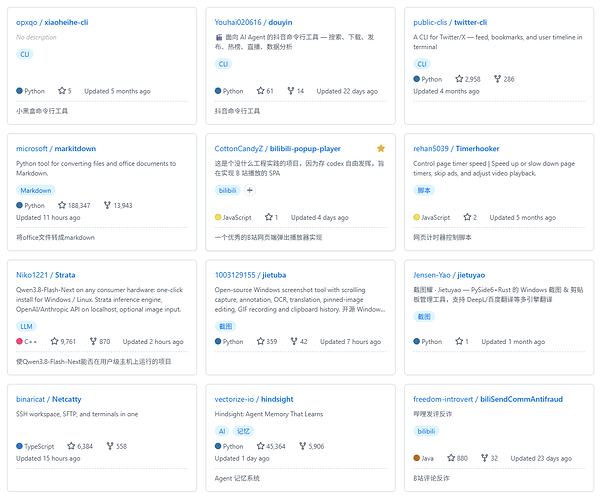Click the star icon showing 2,958 on twitter-cli
This screenshot has width=612, height=499.
(459, 79)
